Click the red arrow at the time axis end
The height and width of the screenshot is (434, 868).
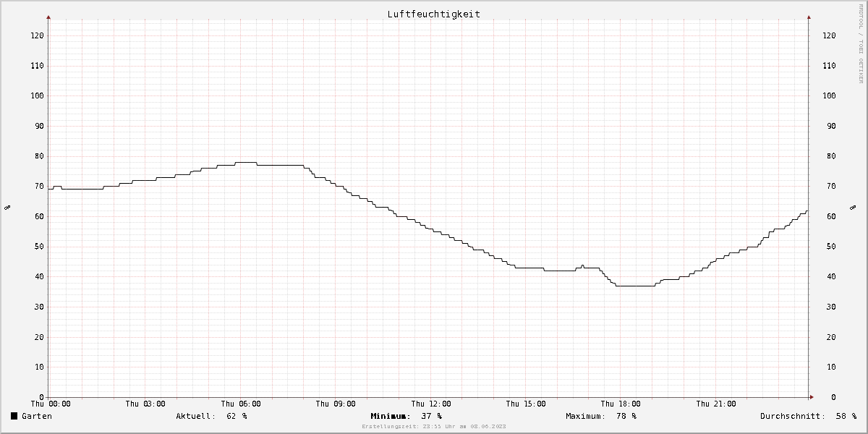(811, 397)
